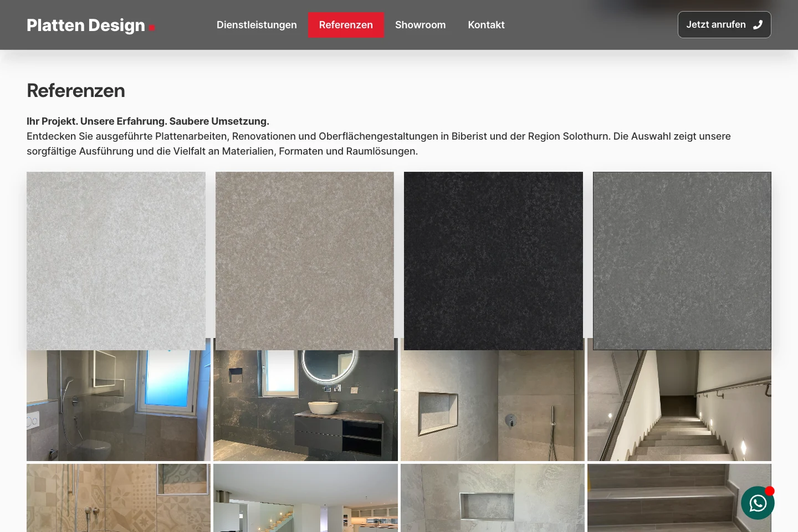Open the Dienstleistungen menu item
Screen dimensions: 798x532
pyautogui.click(x=257, y=25)
